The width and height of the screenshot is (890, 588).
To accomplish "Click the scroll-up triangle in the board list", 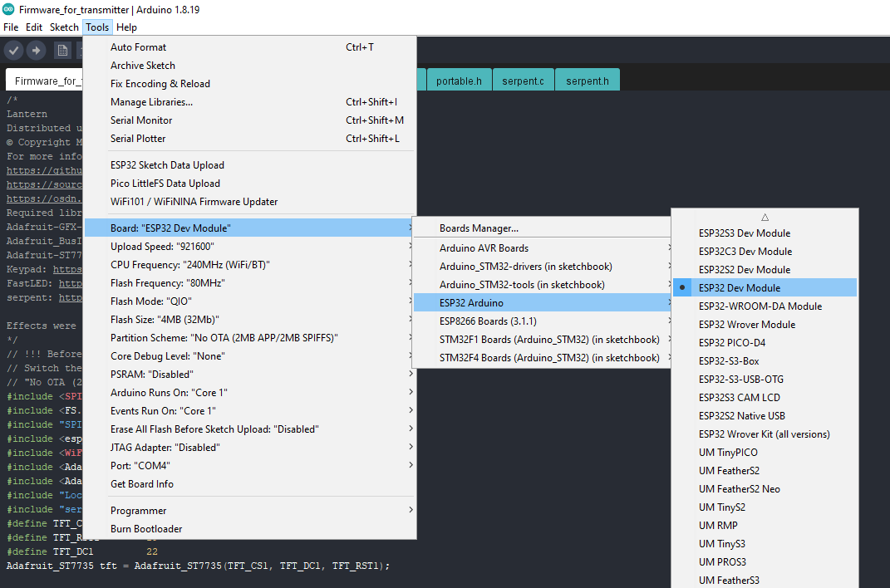I will 765,217.
